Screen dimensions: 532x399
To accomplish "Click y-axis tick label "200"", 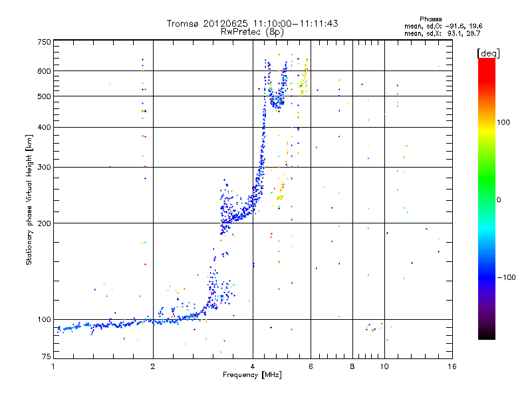I will [44, 223].
